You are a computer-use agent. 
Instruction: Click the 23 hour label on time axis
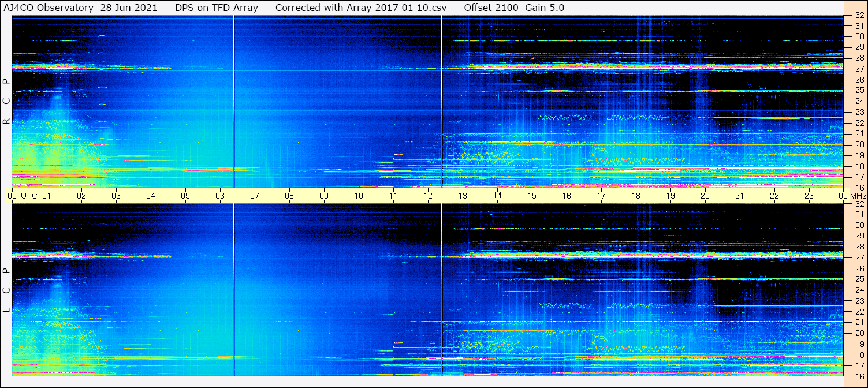point(809,196)
